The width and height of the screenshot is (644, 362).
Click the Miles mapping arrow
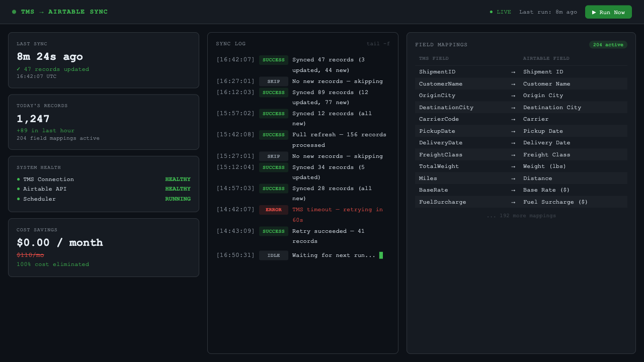[513, 178]
